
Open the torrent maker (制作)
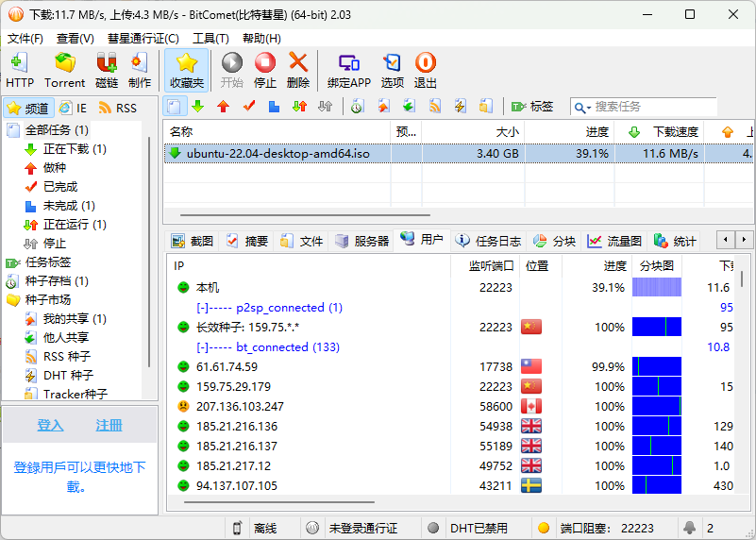[x=140, y=71]
